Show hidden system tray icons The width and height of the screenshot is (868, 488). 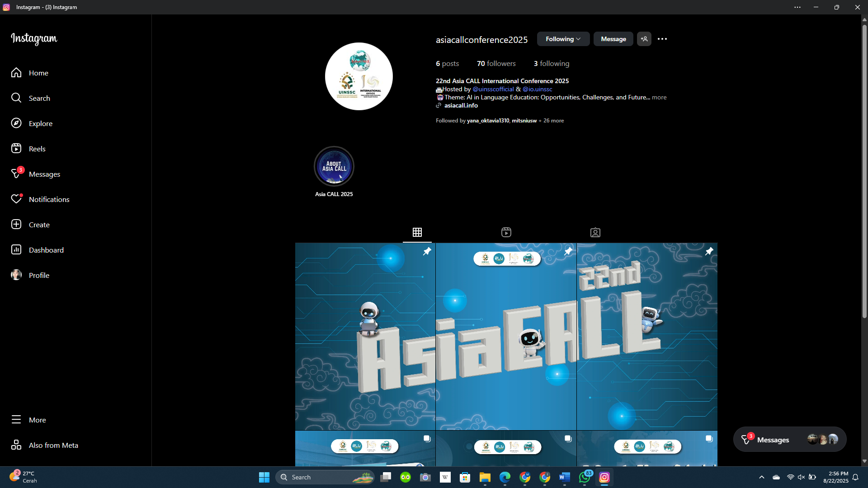(x=762, y=477)
